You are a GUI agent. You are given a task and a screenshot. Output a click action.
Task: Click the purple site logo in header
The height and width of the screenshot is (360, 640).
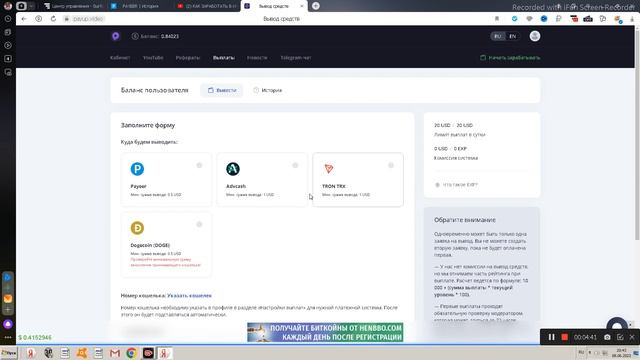[x=116, y=36]
